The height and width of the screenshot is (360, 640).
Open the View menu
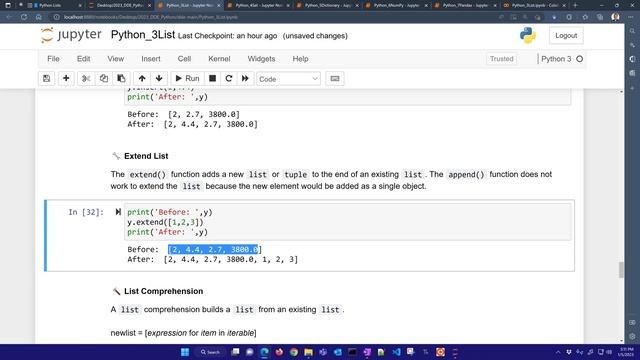coord(116,59)
